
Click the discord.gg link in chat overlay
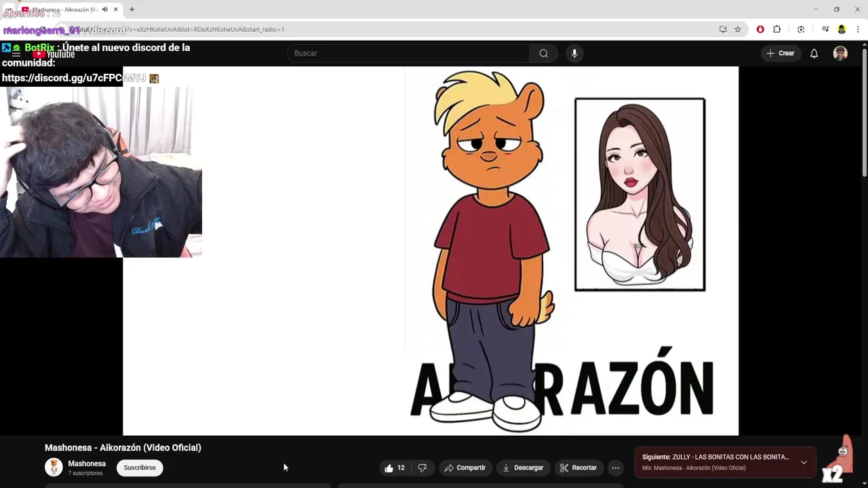tap(73, 78)
